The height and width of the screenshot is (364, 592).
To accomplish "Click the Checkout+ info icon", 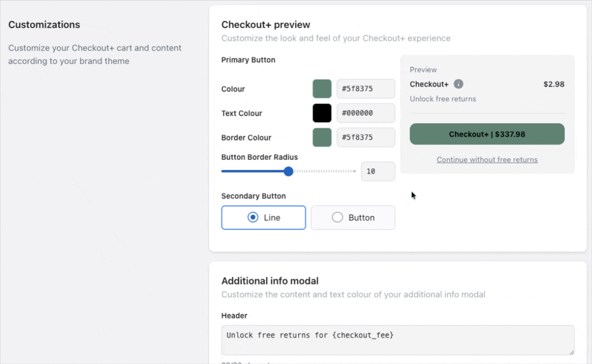I will click(x=458, y=84).
